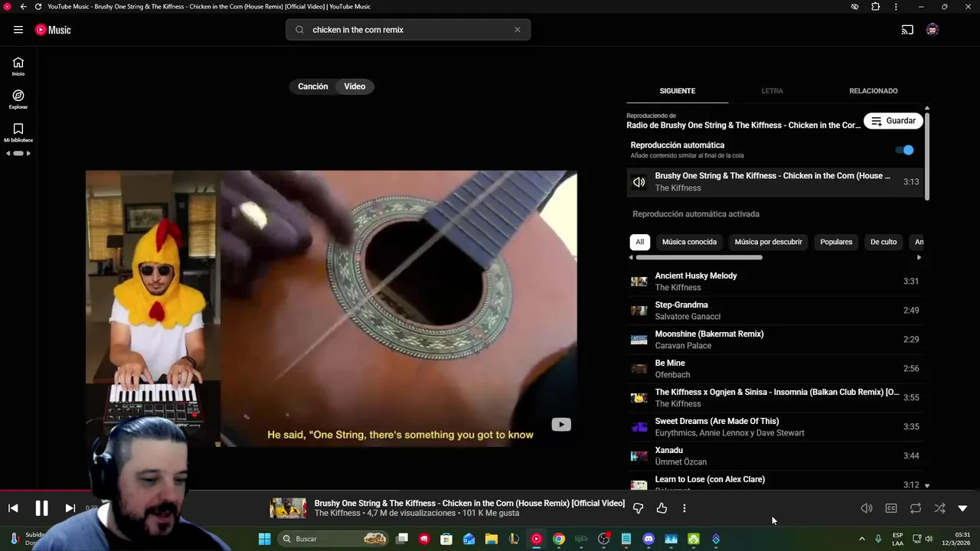Open File Explorer from the taskbar
980x551 pixels.
492,539
